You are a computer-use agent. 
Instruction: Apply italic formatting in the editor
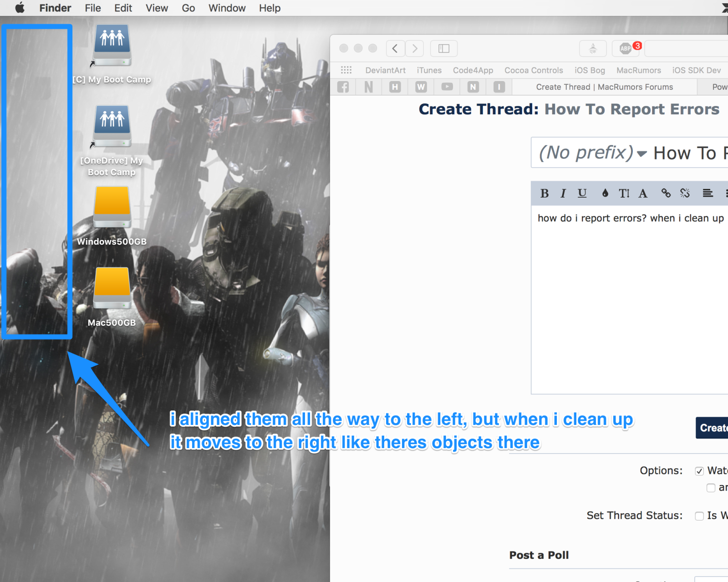563,194
